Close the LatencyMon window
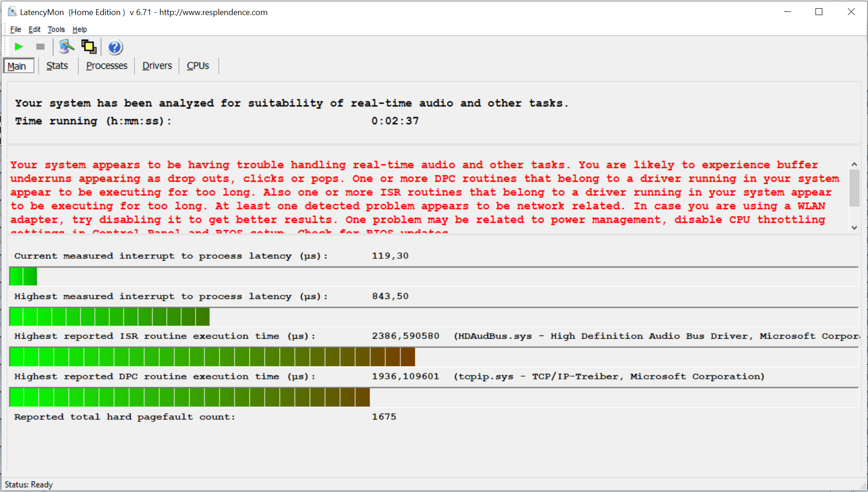The height and width of the screenshot is (492, 868). click(x=851, y=12)
